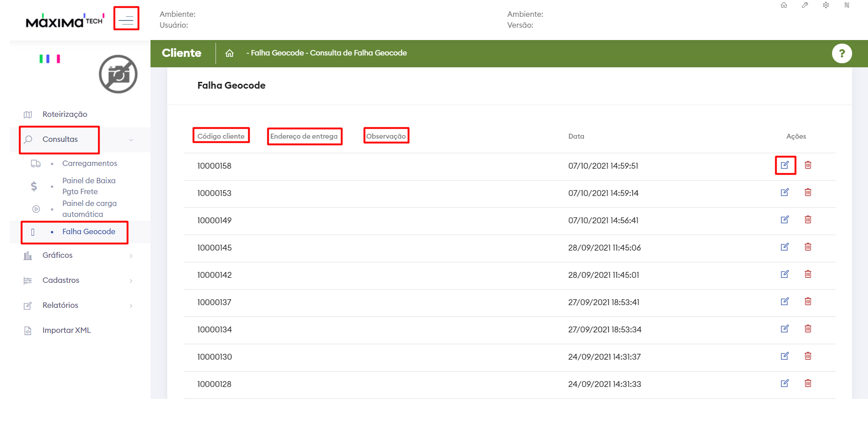Open help with the question mark button

[x=842, y=54]
